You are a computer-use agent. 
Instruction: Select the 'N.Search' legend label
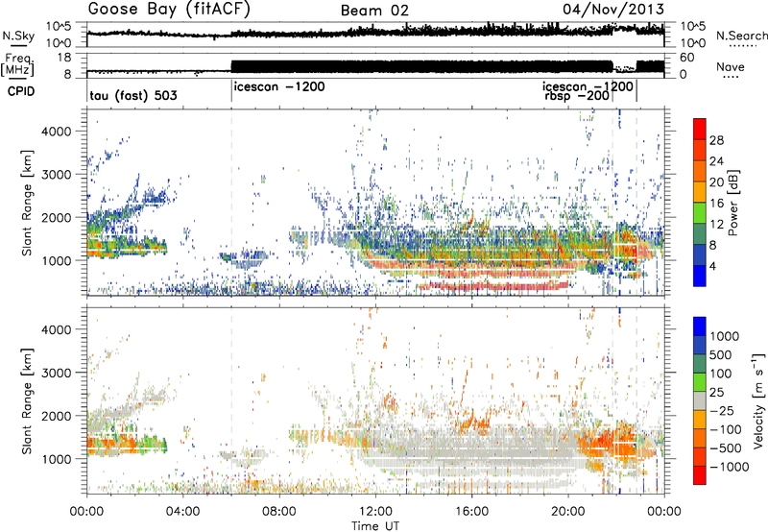pyautogui.click(x=741, y=36)
